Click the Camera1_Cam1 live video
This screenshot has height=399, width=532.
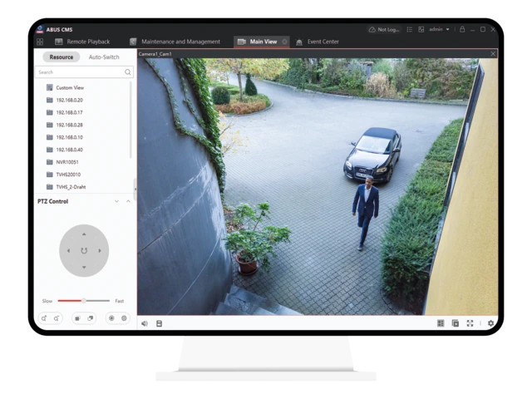tap(318, 186)
